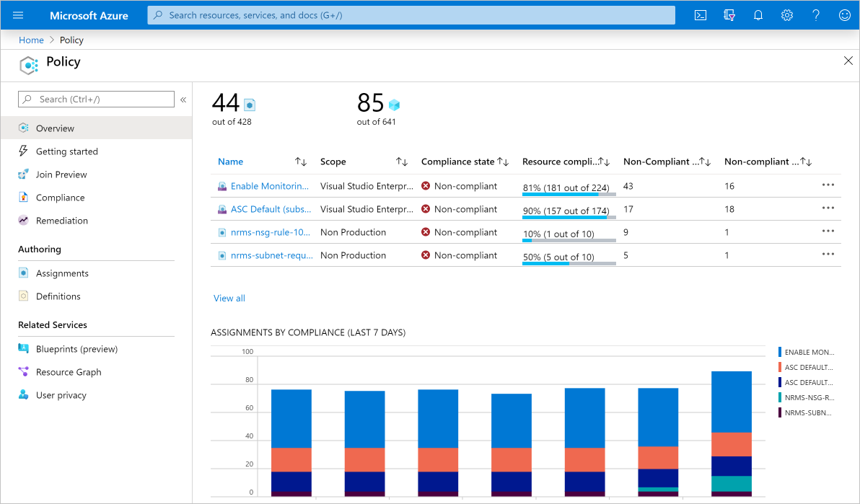The image size is (860, 504).
Task: Click the View all link
Action: click(x=229, y=299)
